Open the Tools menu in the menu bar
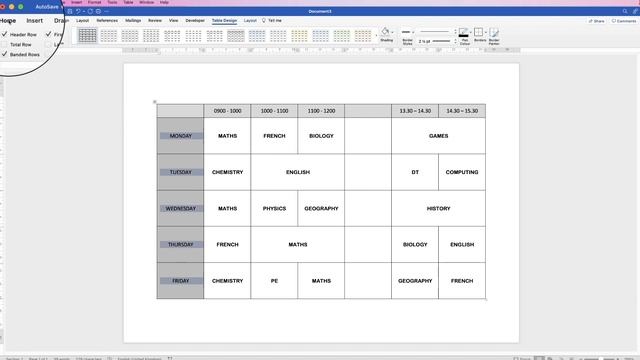Image resolution: width=640 pixels, height=360 pixels. pyautogui.click(x=112, y=2)
